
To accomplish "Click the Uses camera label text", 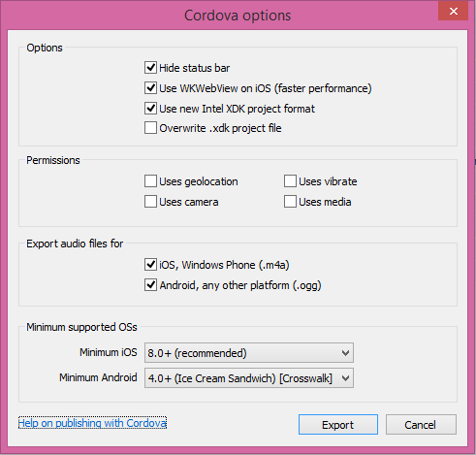I will (x=189, y=202).
